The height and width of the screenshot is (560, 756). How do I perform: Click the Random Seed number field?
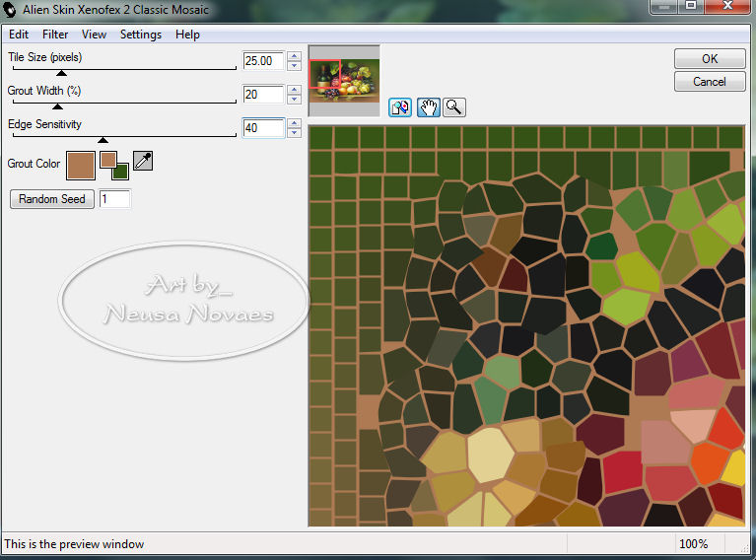pyautogui.click(x=114, y=199)
